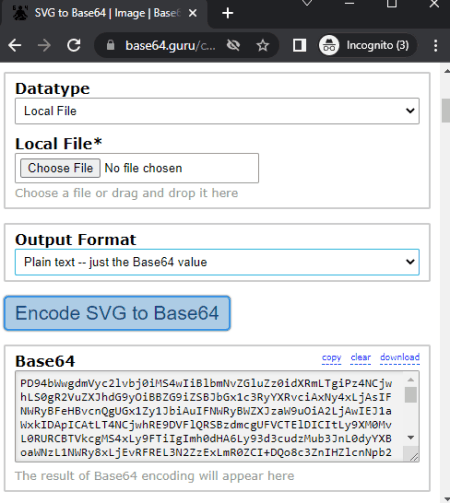Click the Choose File button

click(60, 168)
